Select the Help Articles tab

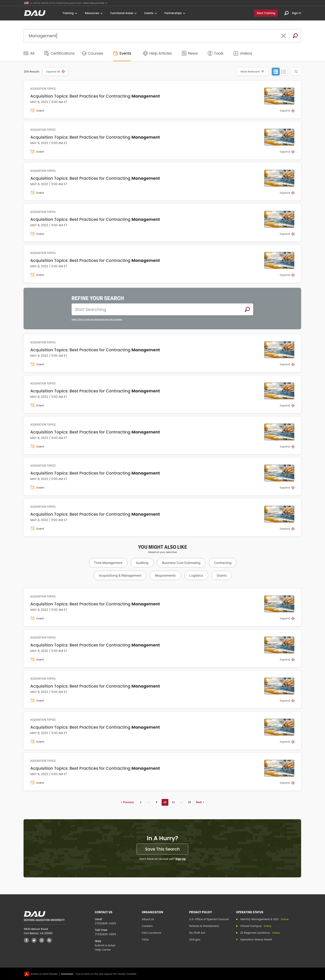pyautogui.click(x=157, y=53)
